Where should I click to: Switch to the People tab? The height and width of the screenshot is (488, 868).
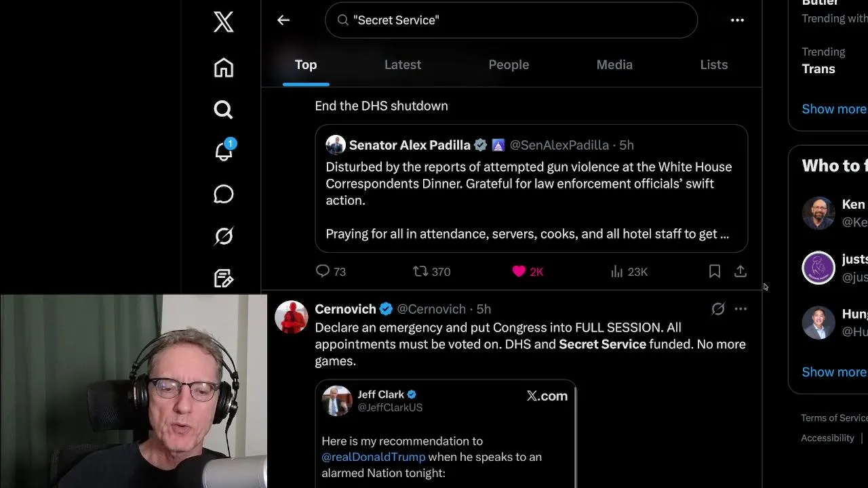click(509, 65)
